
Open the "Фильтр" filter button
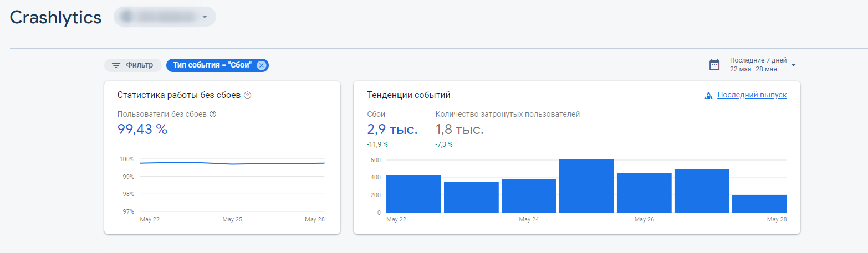[x=133, y=65]
